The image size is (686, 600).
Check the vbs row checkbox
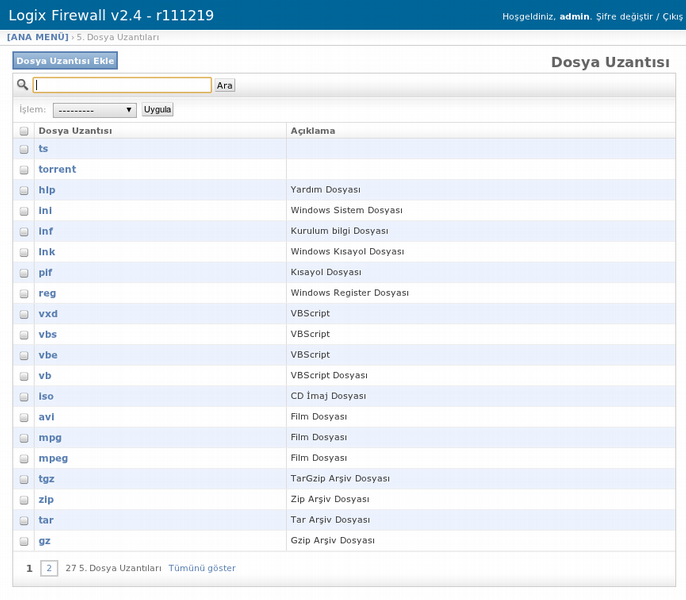[x=24, y=335]
